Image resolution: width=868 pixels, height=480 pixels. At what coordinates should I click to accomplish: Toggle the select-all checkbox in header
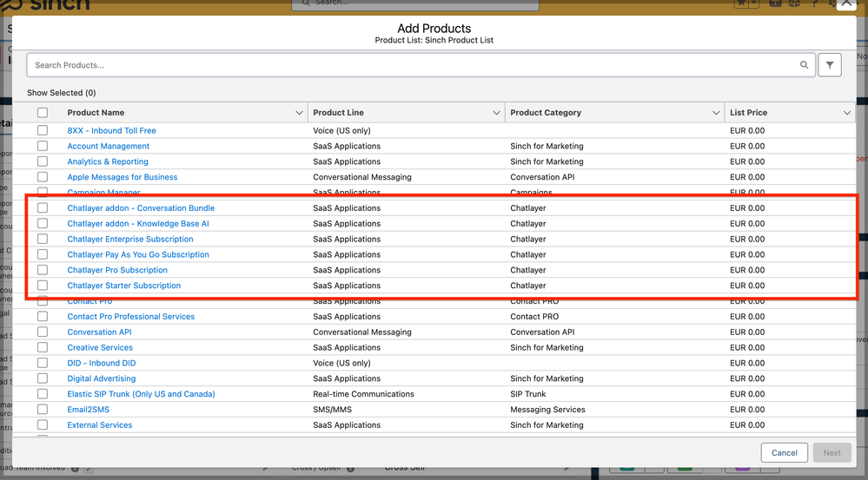(x=43, y=113)
